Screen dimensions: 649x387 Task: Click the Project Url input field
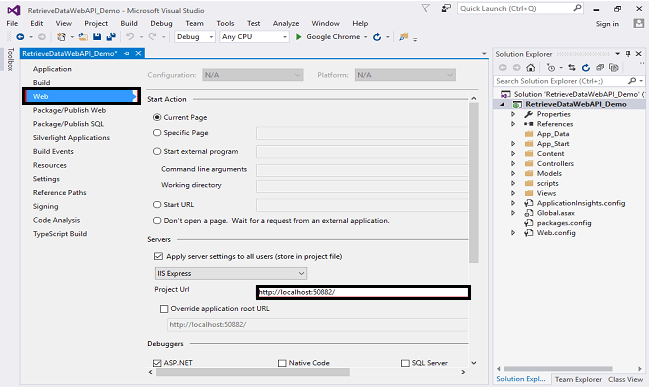(363, 292)
